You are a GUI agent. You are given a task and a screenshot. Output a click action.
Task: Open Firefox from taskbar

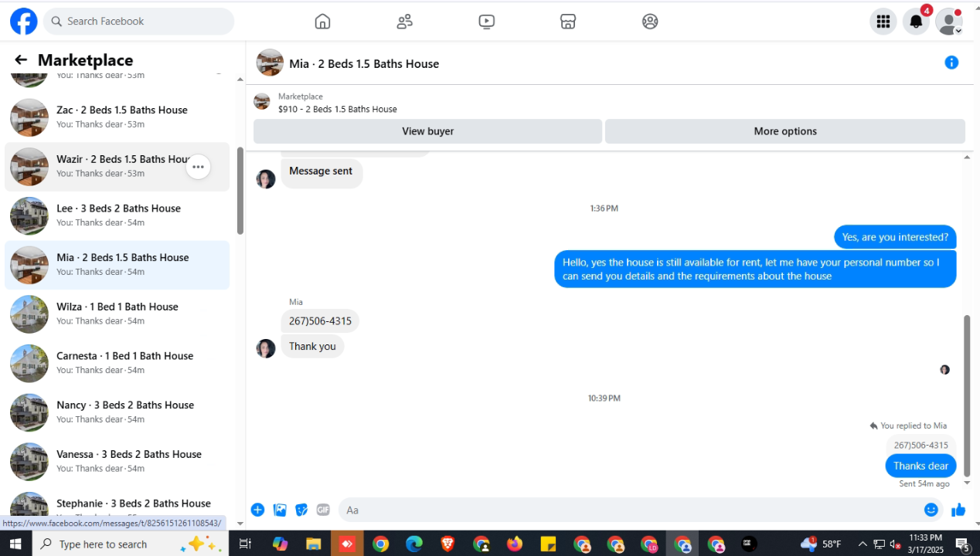point(515,544)
